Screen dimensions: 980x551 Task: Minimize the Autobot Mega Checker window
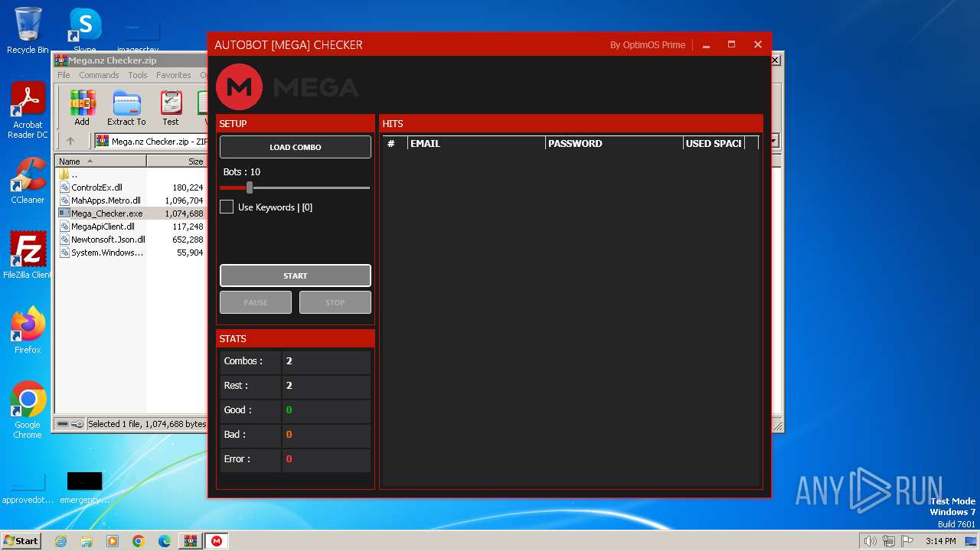[x=706, y=45]
